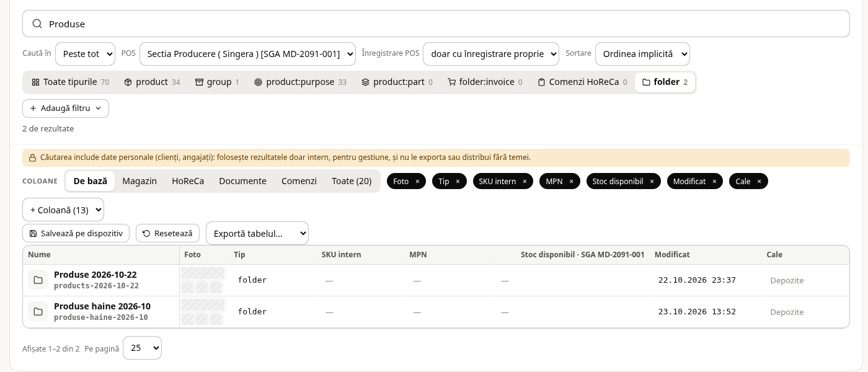The image size is (868, 372).
Task: Select the group type tab
Action: point(217,82)
